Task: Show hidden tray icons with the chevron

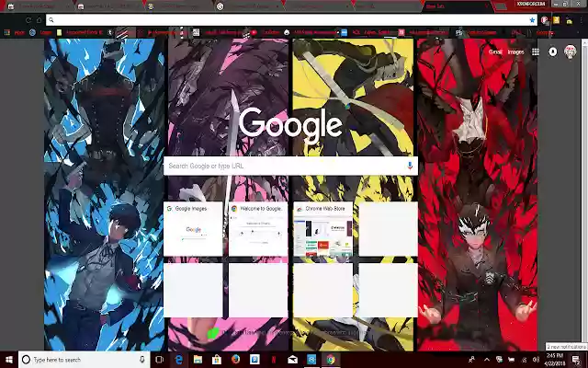Action: [486, 360]
